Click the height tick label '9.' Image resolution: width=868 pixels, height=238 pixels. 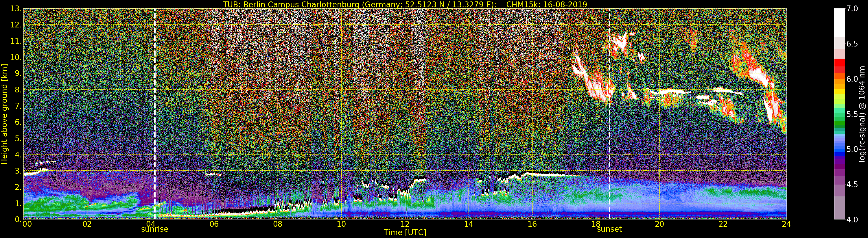point(18,73)
